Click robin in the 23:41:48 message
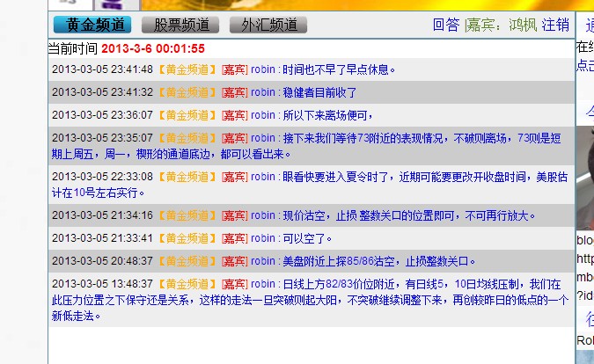 263,69
